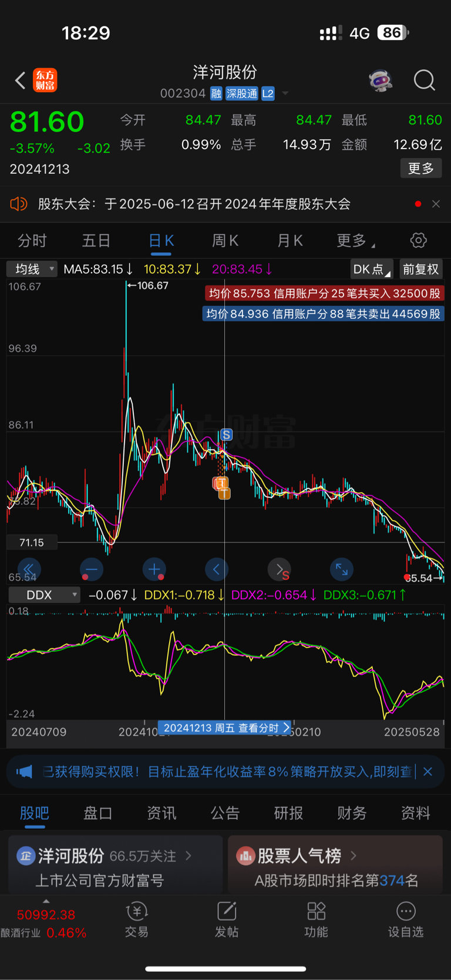451x980 pixels.
Task: Open chart settings gear icon
Action: point(418,240)
